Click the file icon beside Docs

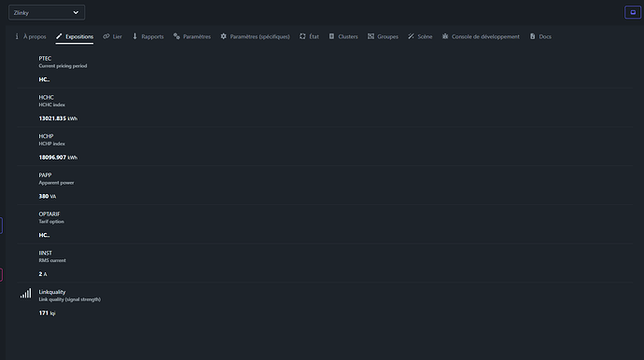pos(533,36)
